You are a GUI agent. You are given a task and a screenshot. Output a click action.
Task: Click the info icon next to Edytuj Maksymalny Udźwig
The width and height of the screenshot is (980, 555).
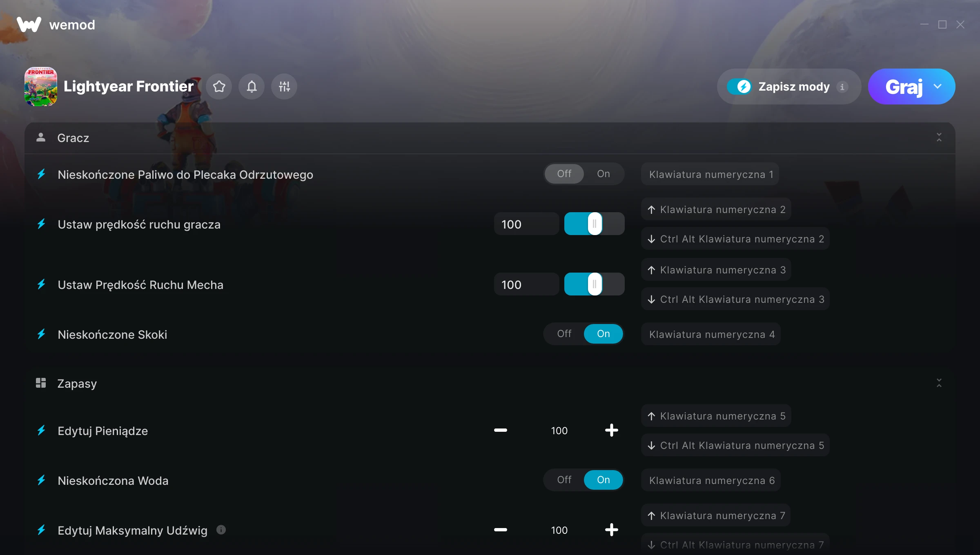click(x=221, y=530)
